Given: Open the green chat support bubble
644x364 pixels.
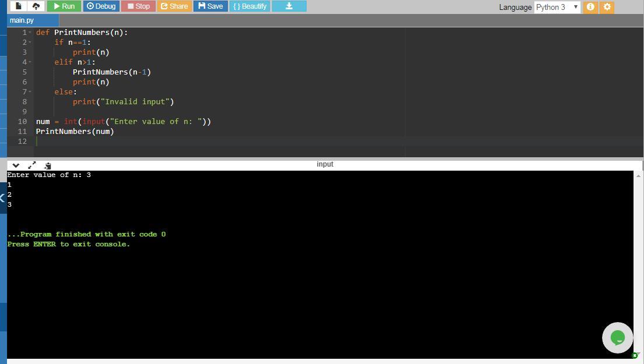Looking at the screenshot, I should tap(617, 338).
